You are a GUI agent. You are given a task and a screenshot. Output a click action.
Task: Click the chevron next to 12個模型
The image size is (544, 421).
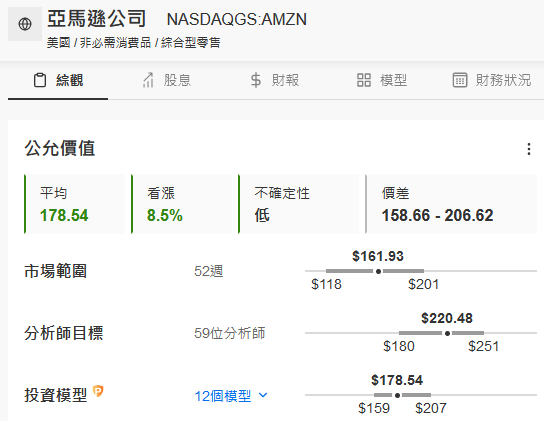(x=263, y=395)
